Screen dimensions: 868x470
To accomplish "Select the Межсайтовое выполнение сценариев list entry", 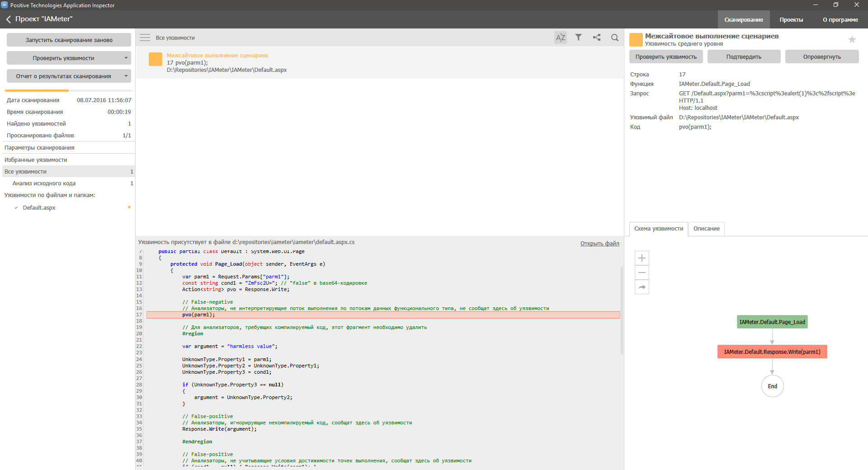I will (380, 62).
